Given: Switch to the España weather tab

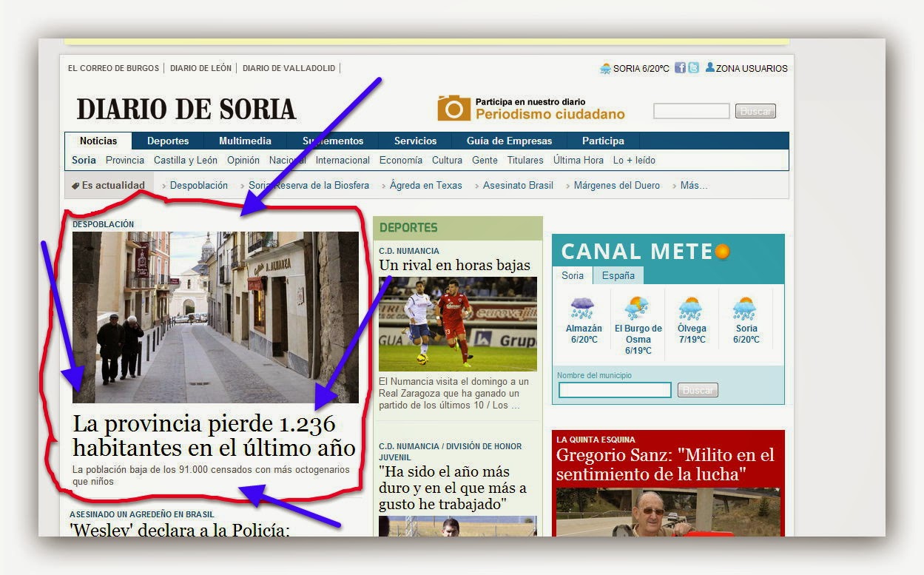Looking at the screenshot, I should click(x=618, y=275).
